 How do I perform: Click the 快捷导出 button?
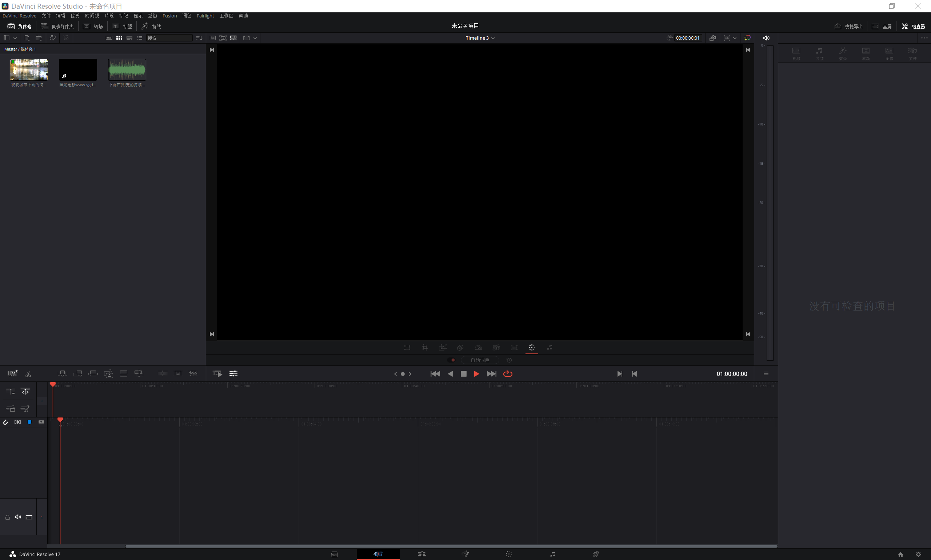point(848,27)
